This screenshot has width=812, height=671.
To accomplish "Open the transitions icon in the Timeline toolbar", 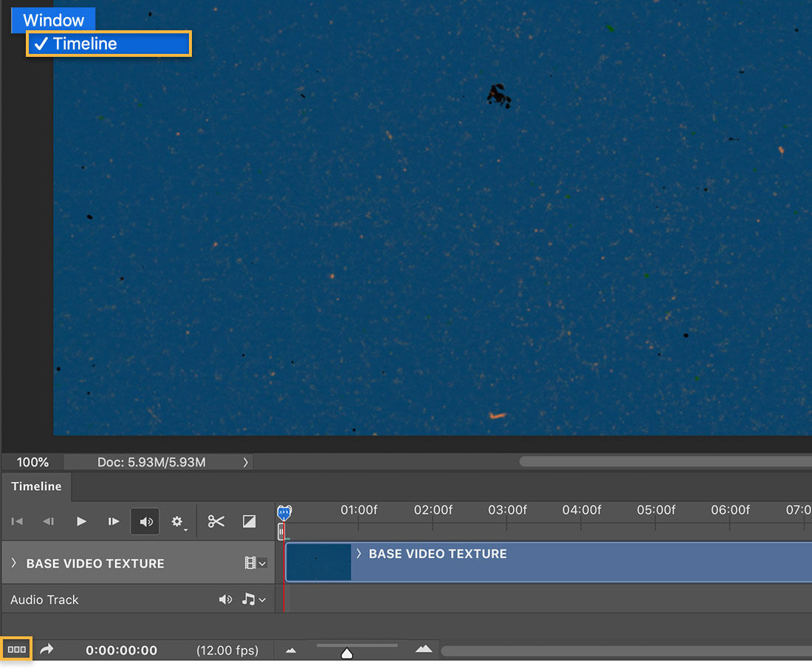I will (x=249, y=521).
